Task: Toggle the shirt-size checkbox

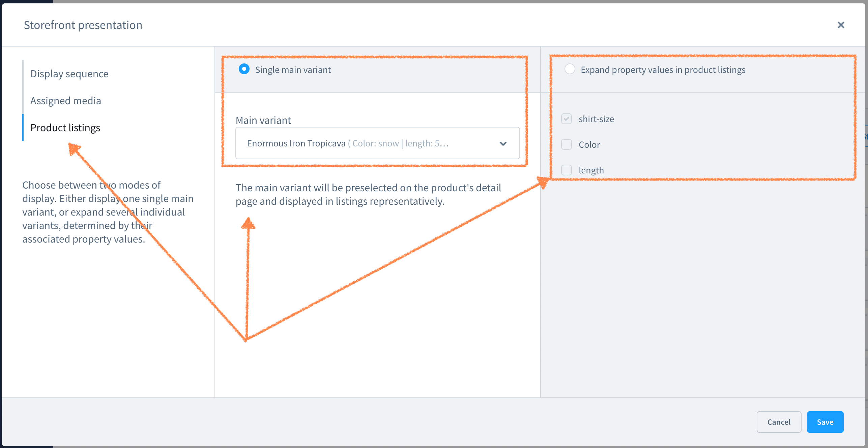Action: click(567, 119)
